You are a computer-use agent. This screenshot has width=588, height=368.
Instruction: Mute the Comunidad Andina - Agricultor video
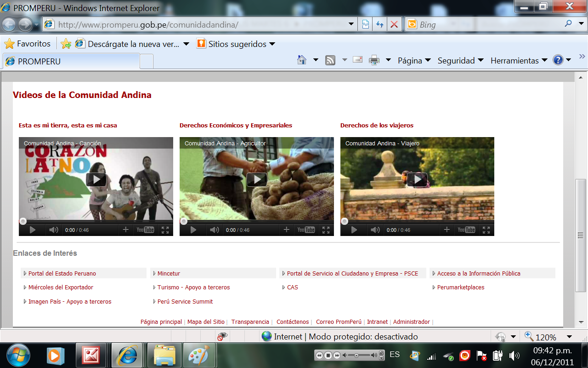pyautogui.click(x=215, y=230)
